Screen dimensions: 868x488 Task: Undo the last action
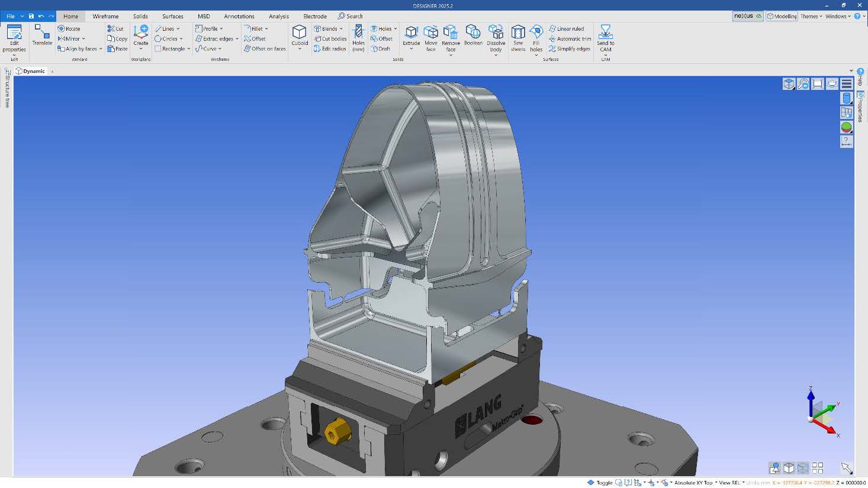coord(41,16)
